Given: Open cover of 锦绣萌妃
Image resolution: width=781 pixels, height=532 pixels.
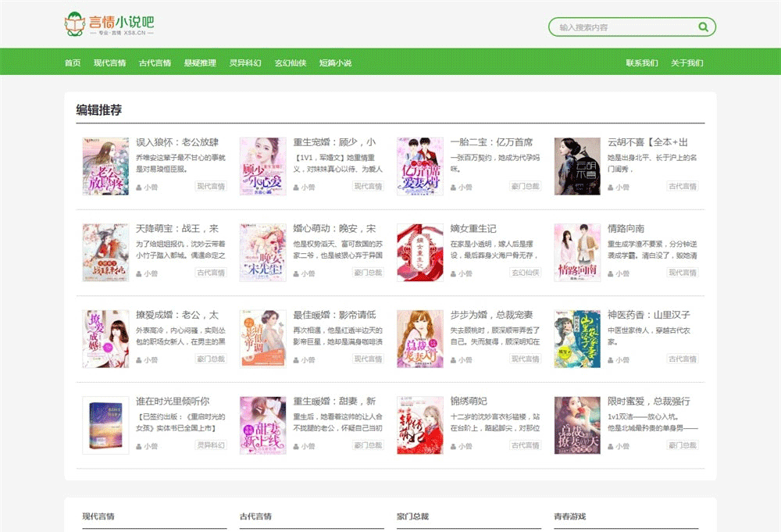Looking at the screenshot, I should tap(420, 425).
